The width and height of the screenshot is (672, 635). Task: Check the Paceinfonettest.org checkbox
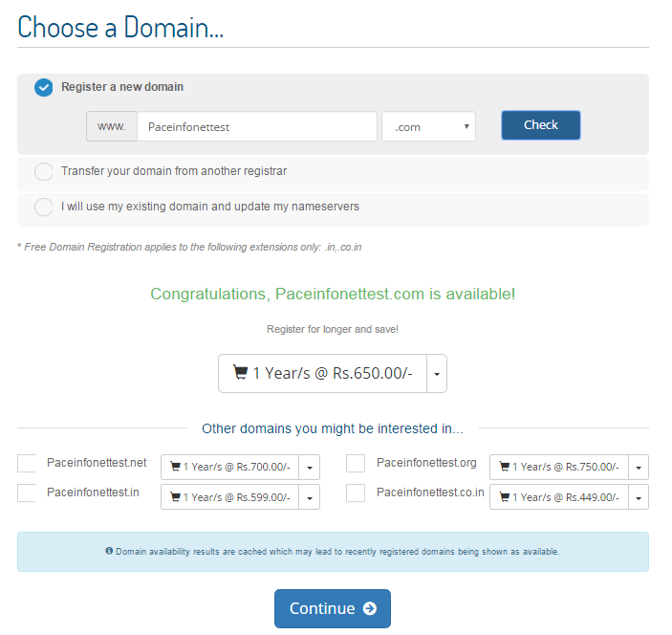(356, 464)
